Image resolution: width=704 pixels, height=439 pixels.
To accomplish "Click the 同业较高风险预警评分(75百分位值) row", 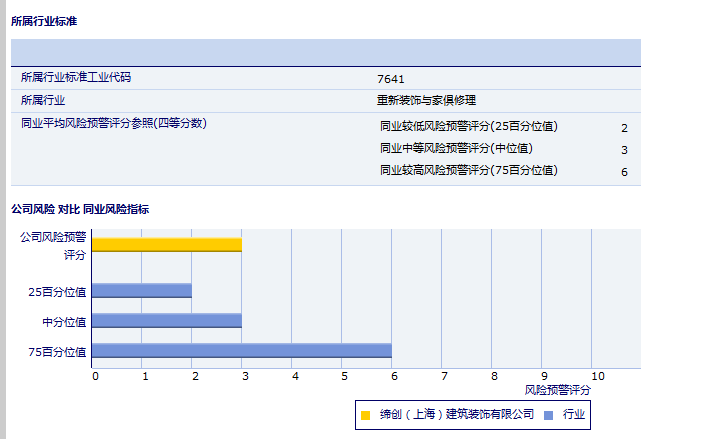I will pyautogui.click(x=468, y=170).
